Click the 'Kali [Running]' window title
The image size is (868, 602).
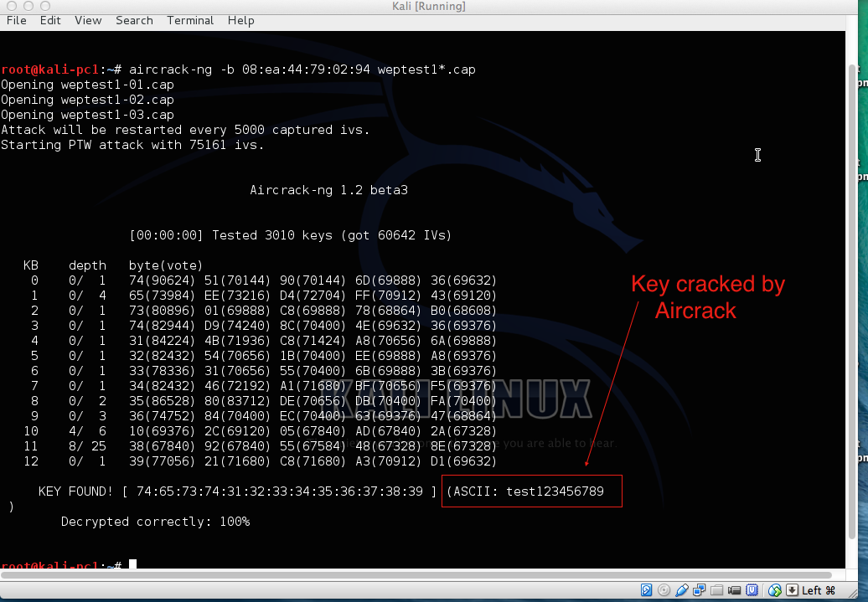[428, 6]
